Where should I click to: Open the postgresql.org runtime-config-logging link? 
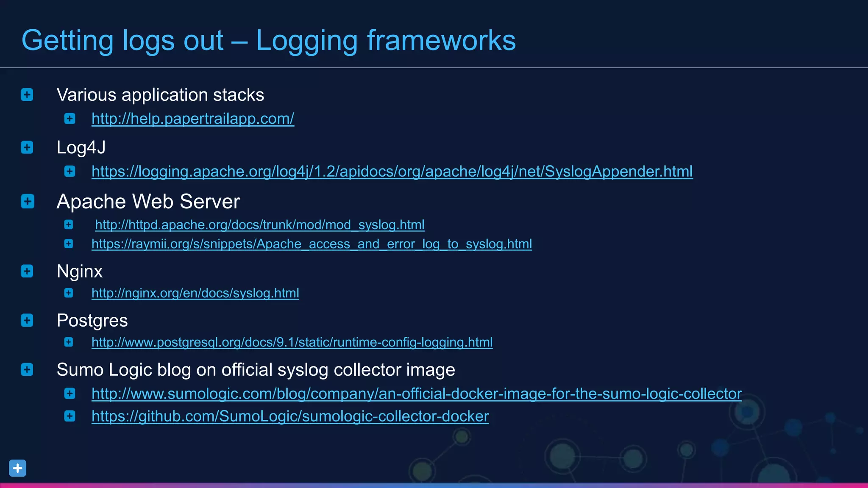point(292,342)
